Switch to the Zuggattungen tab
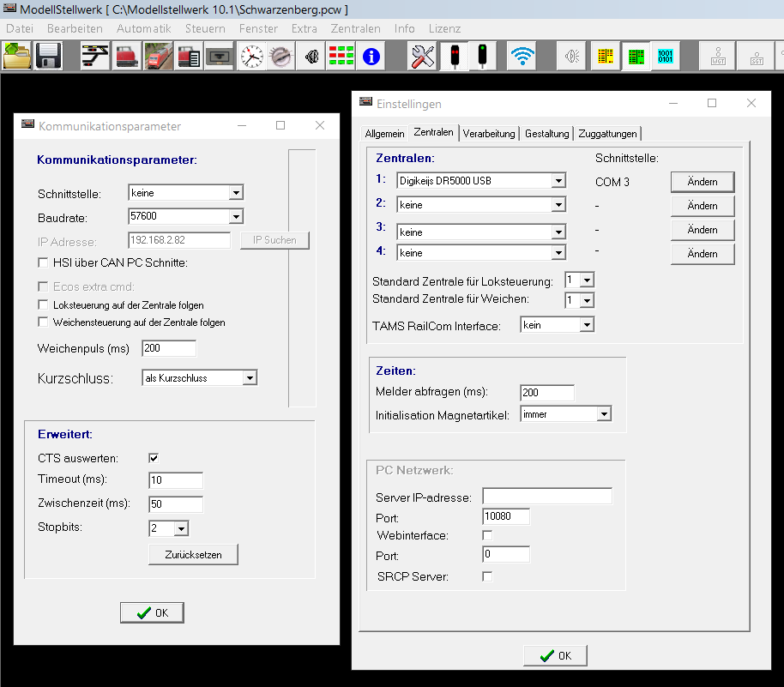The image size is (784, 687). coord(607,134)
